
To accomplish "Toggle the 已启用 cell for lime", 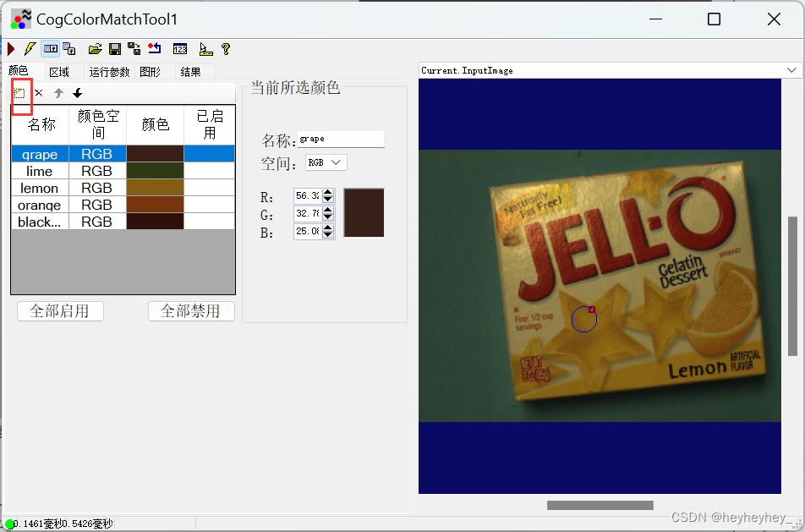I will tap(210, 171).
